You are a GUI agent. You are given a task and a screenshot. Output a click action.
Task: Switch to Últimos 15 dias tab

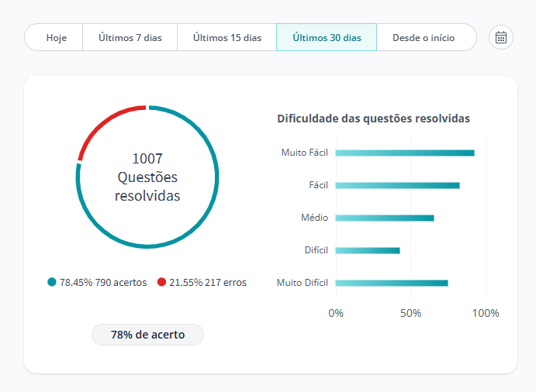point(227,37)
